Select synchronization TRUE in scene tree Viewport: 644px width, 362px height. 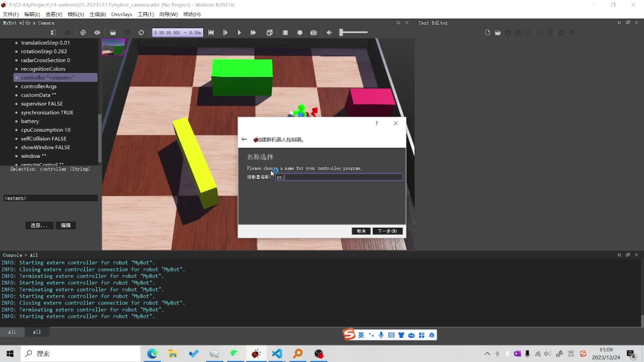tap(47, 112)
